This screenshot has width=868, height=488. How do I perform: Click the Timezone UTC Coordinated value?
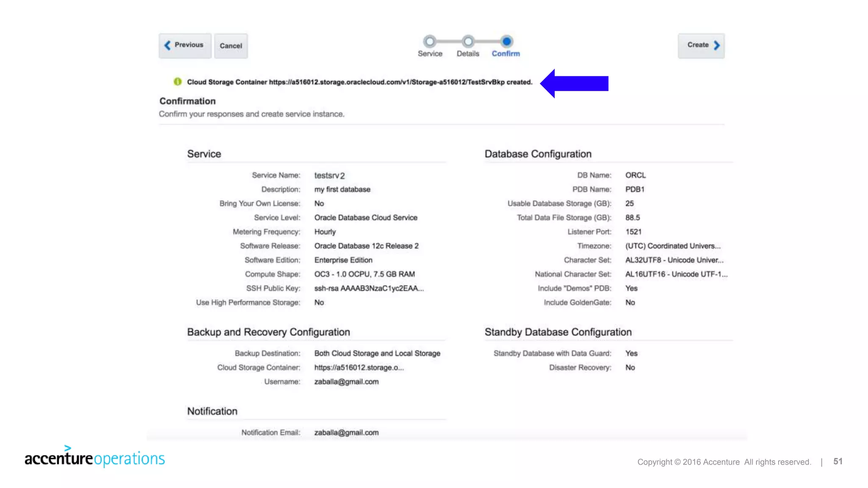coord(673,246)
